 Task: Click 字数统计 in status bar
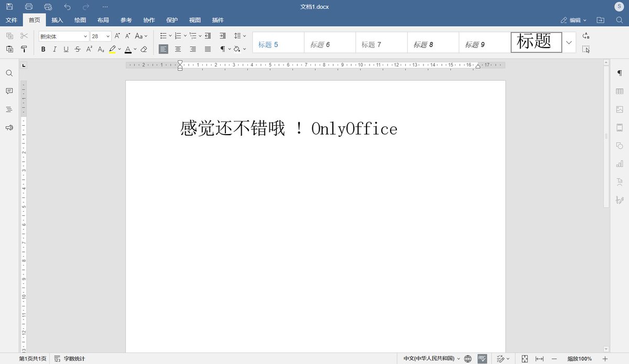(x=69, y=359)
